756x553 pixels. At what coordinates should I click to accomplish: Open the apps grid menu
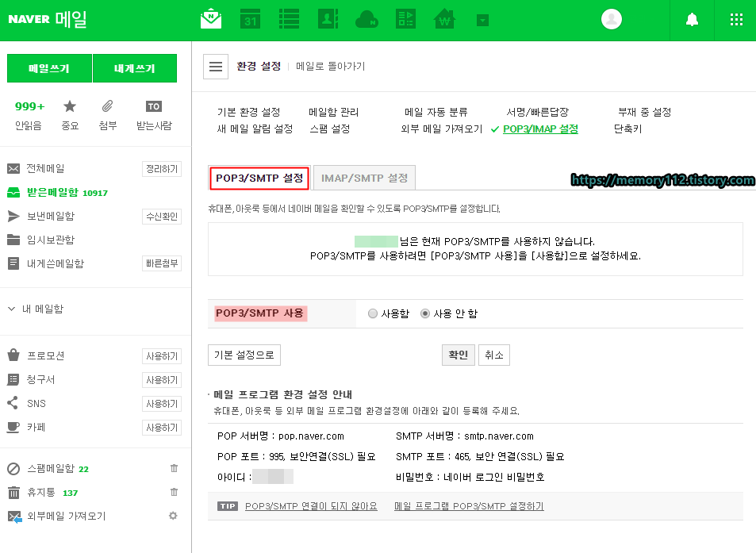point(736,20)
